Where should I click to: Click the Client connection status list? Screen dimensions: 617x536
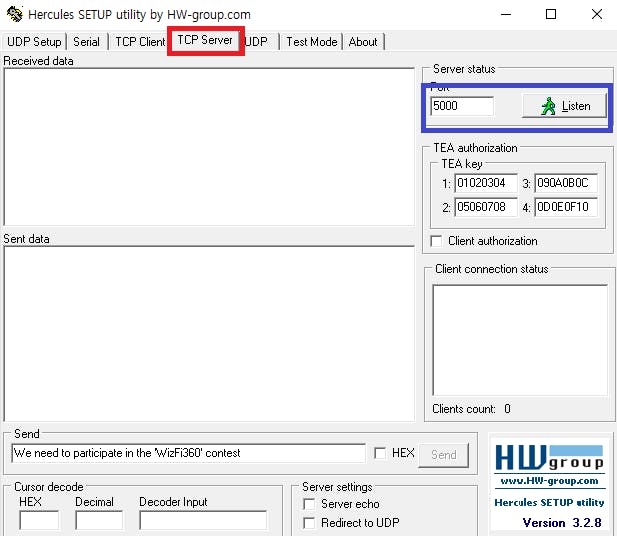[520, 340]
